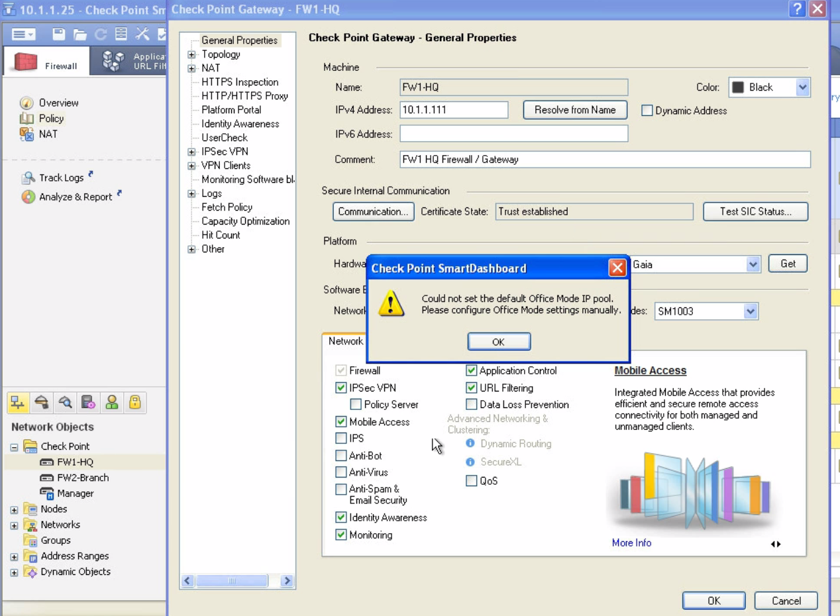The image size is (840, 616).
Task: Open the More Info link
Action: pyautogui.click(x=631, y=543)
